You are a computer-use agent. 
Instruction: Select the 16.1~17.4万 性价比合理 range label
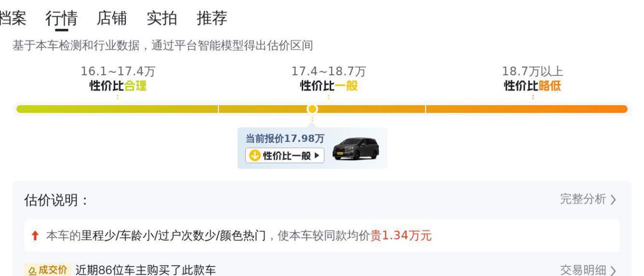coord(118,79)
